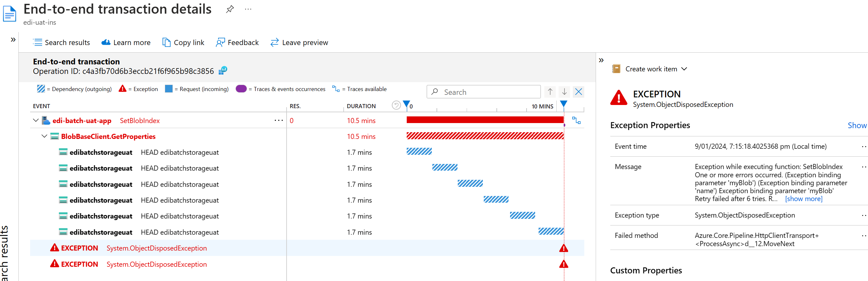Click the DURATION column header
Image resolution: width=868 pixels, height=281 pixels.
coord(361,106)
